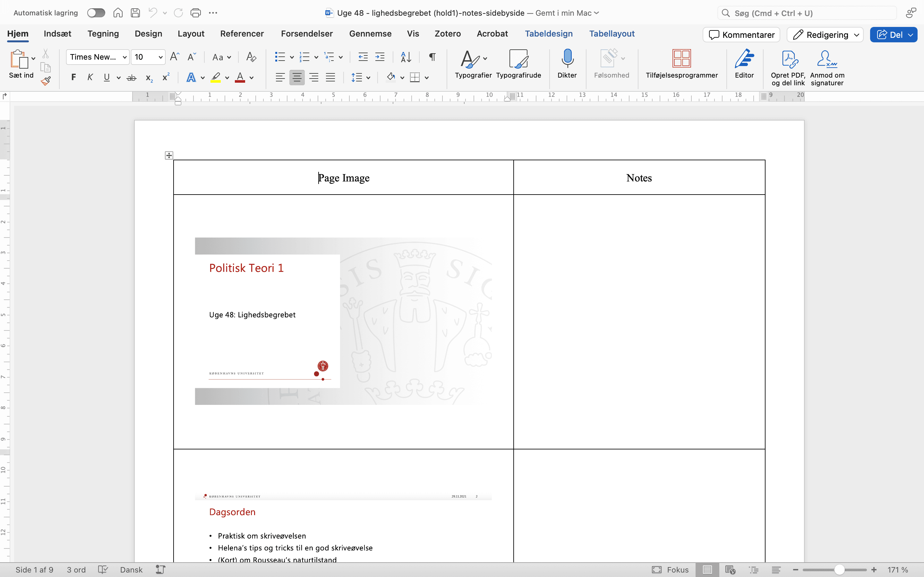Show paragraph marks
The height and width of the screenshot is (577, 924).
tap(432, 56)
